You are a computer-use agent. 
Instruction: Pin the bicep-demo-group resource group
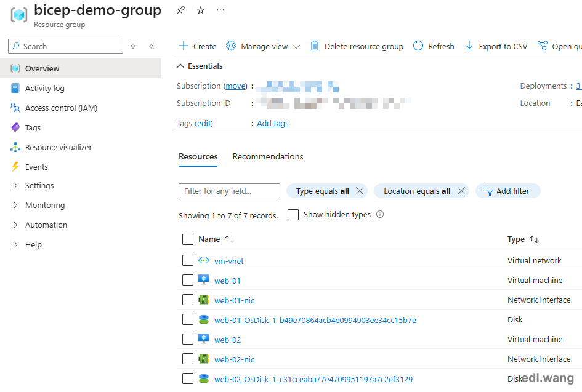tap(181, 10)
